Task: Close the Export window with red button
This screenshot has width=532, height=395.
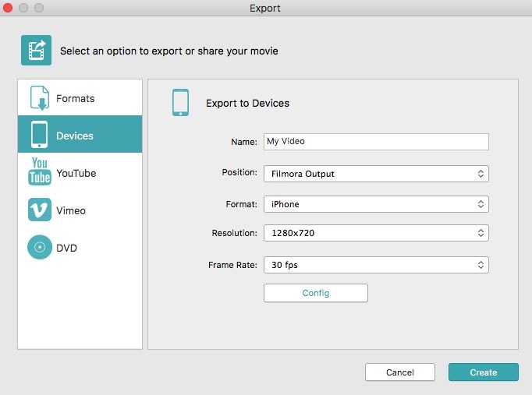Action: [x=9, y=8]
